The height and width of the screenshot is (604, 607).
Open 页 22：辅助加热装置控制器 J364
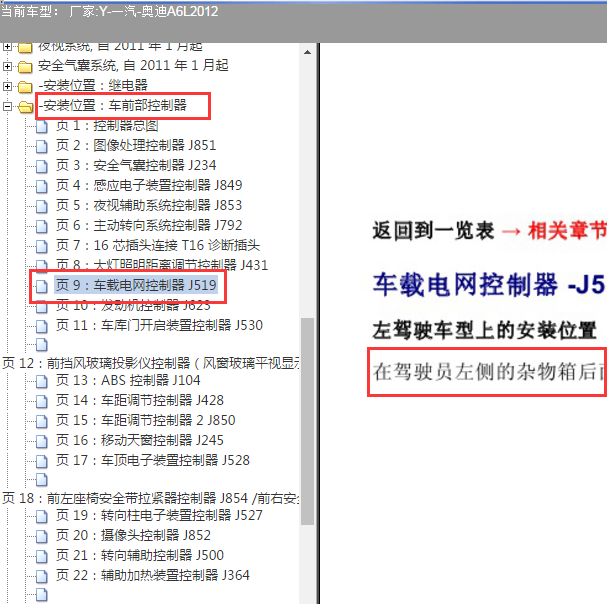(x=153, y=575)
